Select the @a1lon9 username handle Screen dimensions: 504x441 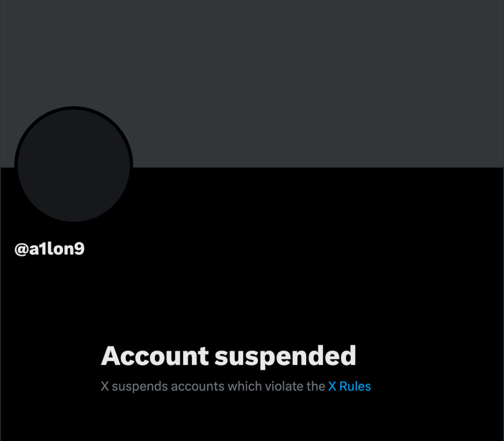[x=50, y=249]
